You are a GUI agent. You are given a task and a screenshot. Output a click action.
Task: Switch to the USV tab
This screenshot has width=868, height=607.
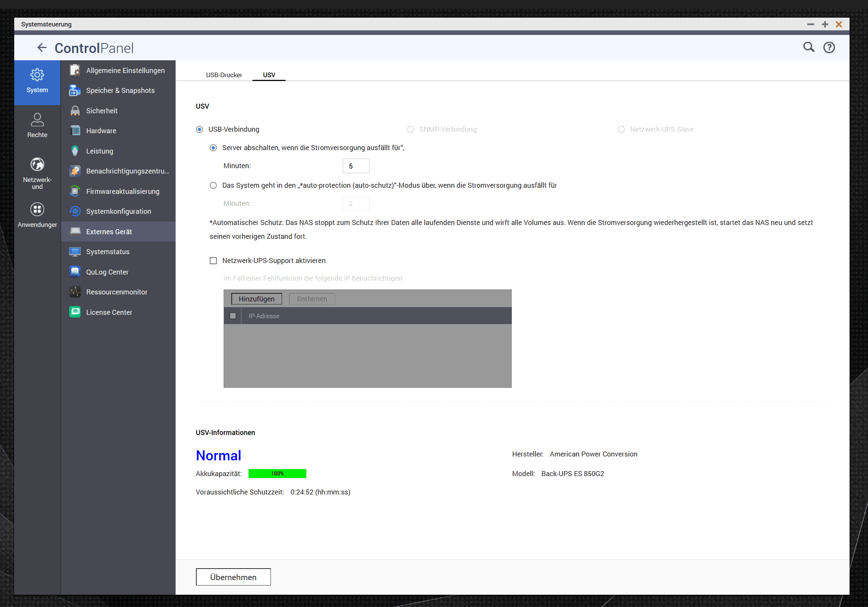tap(269, 75)
